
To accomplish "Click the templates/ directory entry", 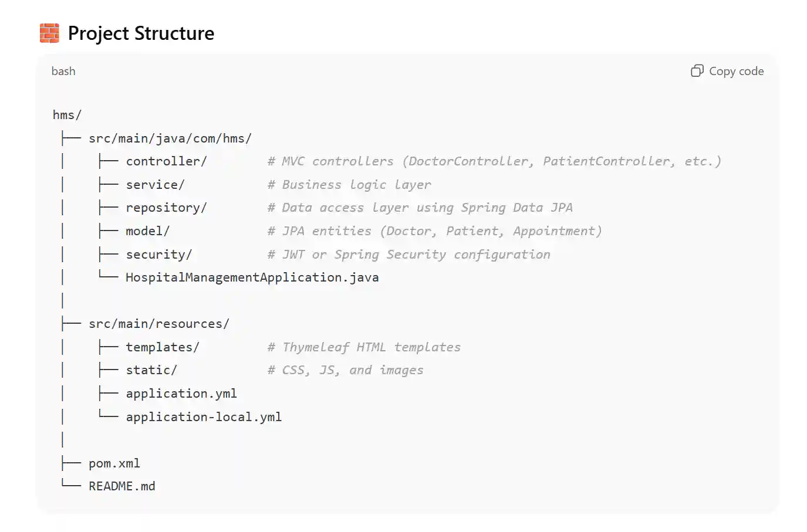I will [163, 347].
